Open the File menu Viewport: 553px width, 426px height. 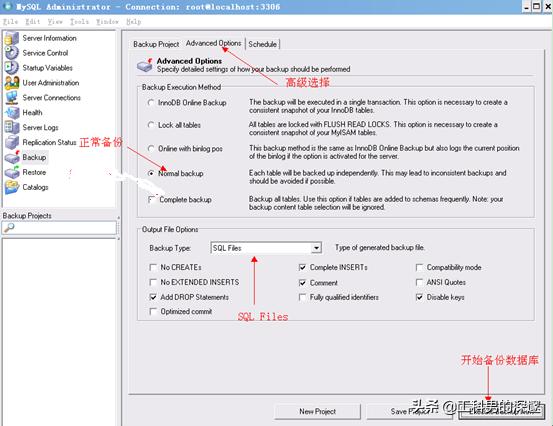[10, 22]
